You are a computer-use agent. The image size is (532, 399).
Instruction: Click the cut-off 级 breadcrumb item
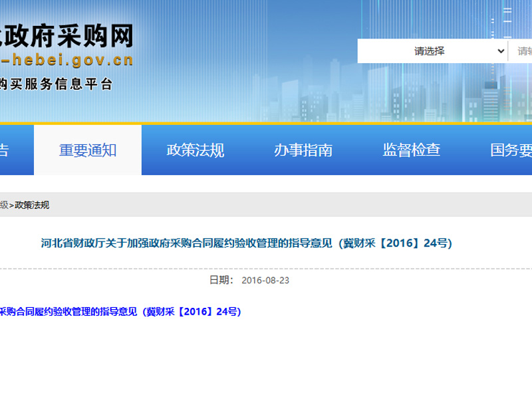tap(3, 205)
